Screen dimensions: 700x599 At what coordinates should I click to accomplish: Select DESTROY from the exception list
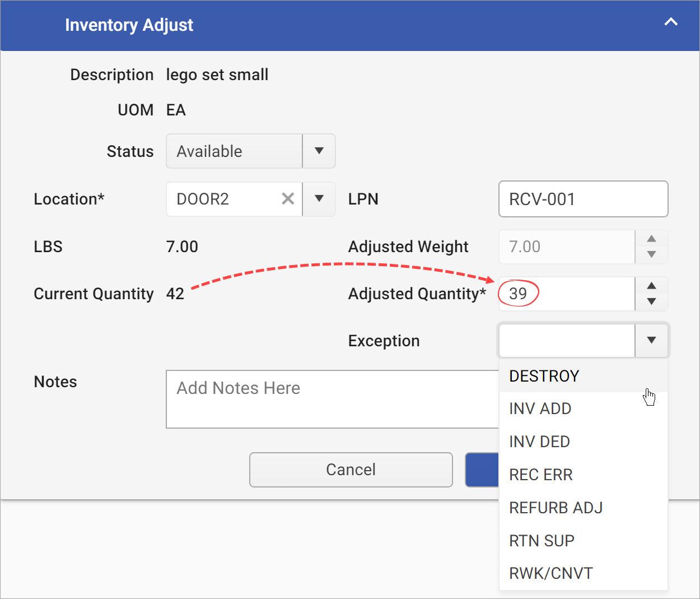click(544, 376)
